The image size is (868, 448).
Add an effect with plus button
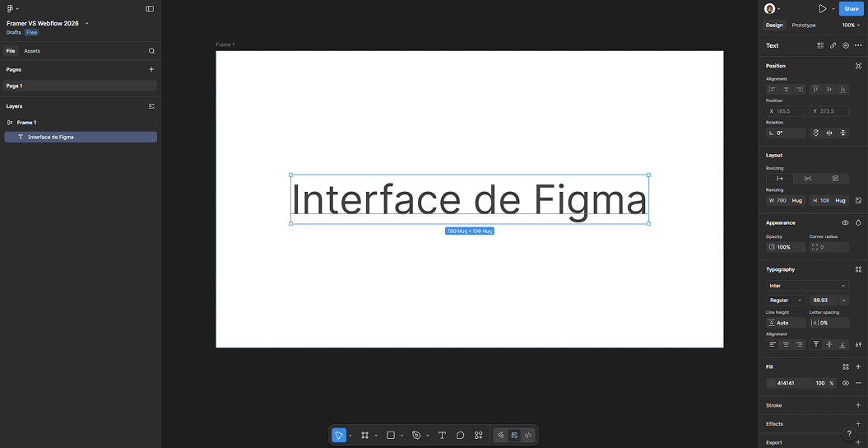[x=859, y=423]
